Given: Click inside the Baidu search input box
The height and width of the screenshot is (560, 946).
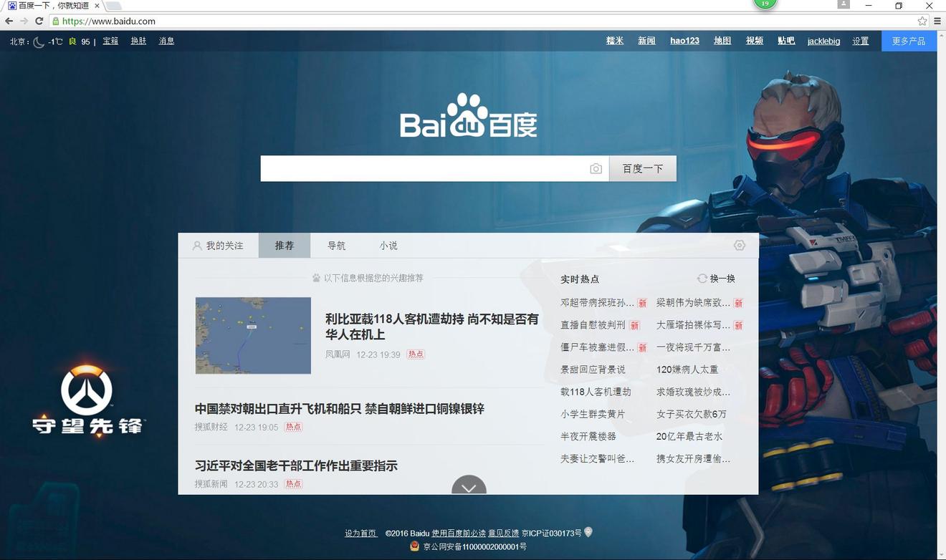Looking at the screenshot, I should (430, 168).
